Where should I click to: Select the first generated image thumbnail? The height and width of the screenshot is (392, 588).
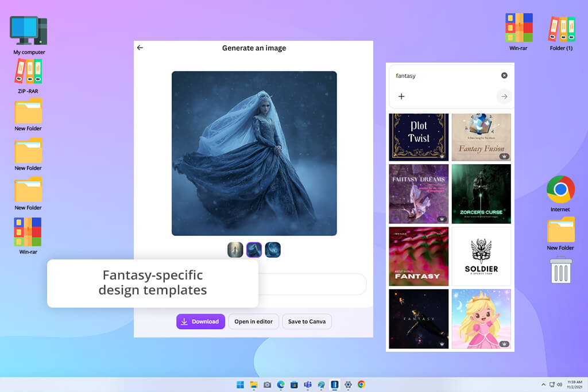pos(235,250)
